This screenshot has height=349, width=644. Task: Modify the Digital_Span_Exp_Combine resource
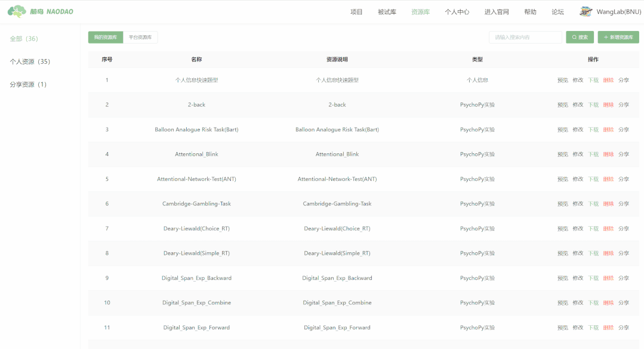(578, 302)
